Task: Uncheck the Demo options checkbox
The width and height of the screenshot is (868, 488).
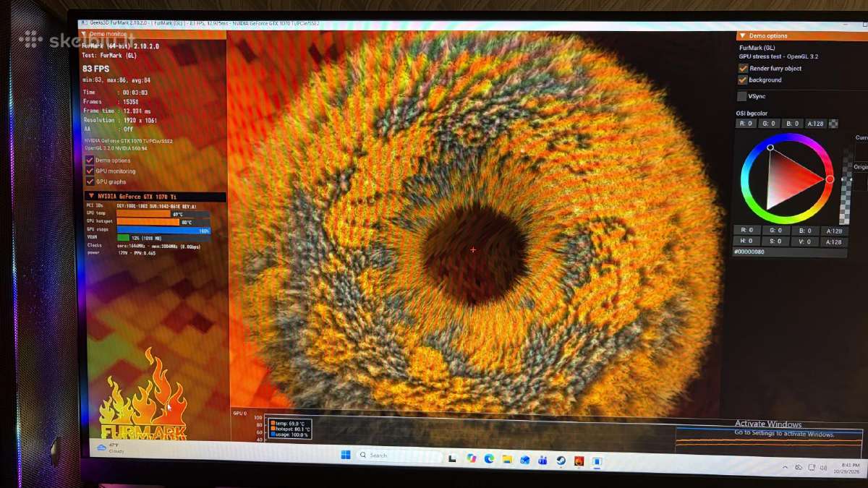Action: (90, 160)
